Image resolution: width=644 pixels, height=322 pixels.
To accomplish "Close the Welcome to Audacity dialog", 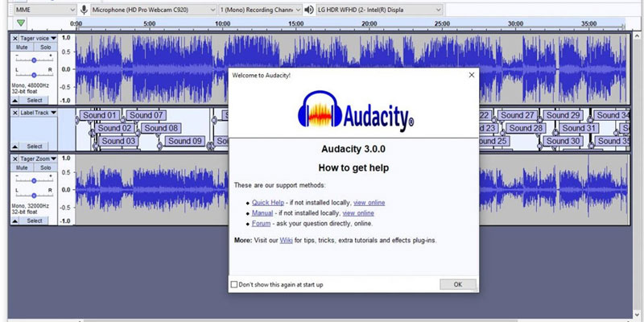I will [x=472, y=75].
